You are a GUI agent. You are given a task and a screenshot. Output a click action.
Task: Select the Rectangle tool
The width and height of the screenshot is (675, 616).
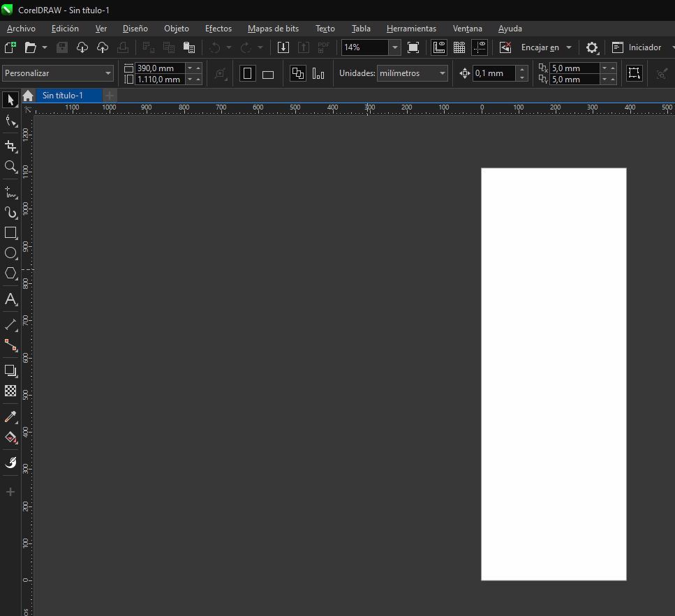10,232
